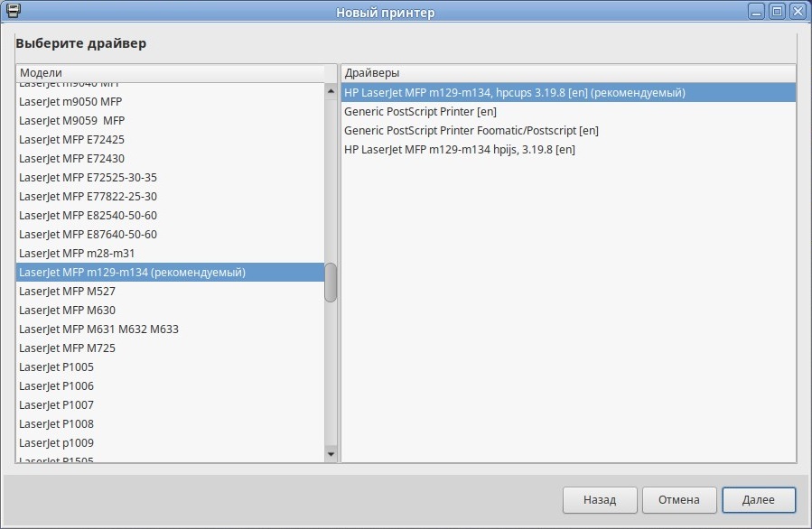Click the models list scrollbar thumb
Image resolution: width=812 pixels, height=529 pixels.
point(331,283)
